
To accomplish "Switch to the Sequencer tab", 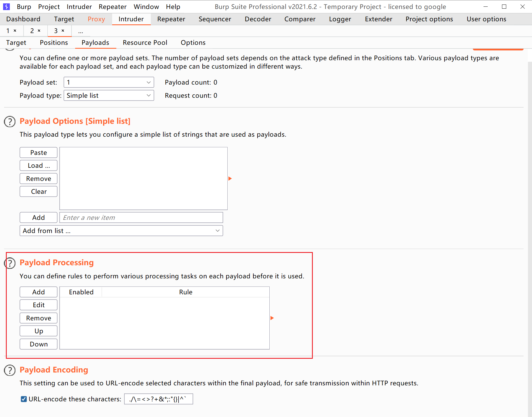I will click(215, 19).
